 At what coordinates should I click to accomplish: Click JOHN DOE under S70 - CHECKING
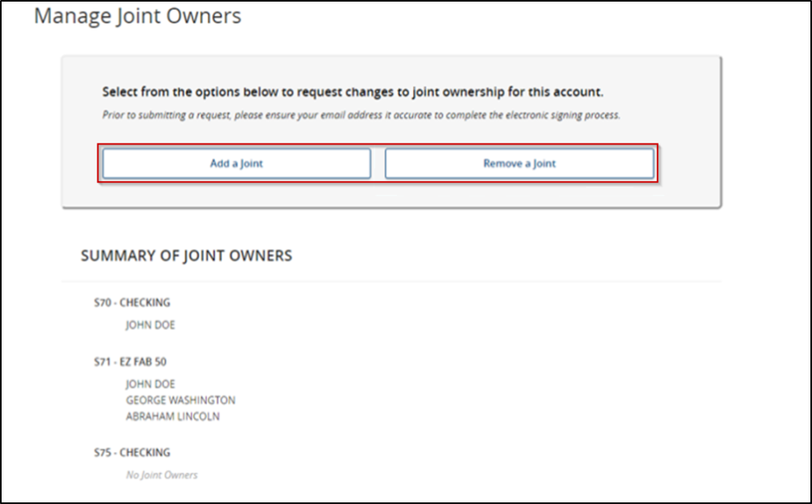point(149,325)
